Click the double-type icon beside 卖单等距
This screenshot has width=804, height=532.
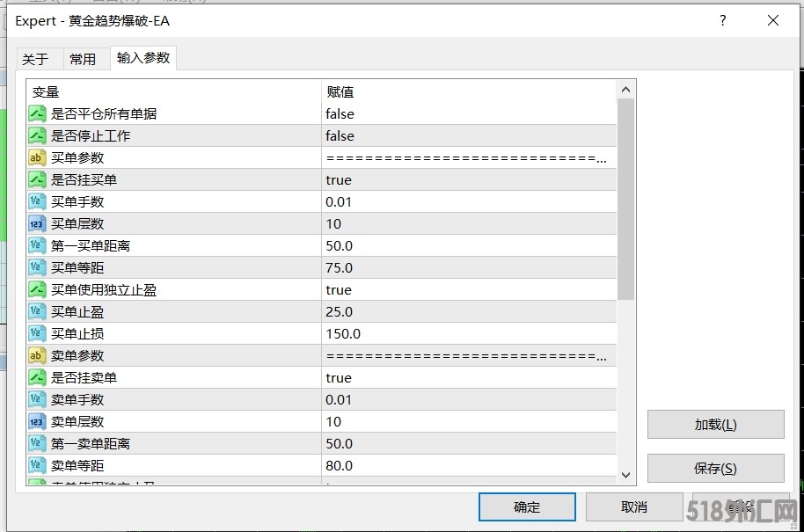click(37, 465)
